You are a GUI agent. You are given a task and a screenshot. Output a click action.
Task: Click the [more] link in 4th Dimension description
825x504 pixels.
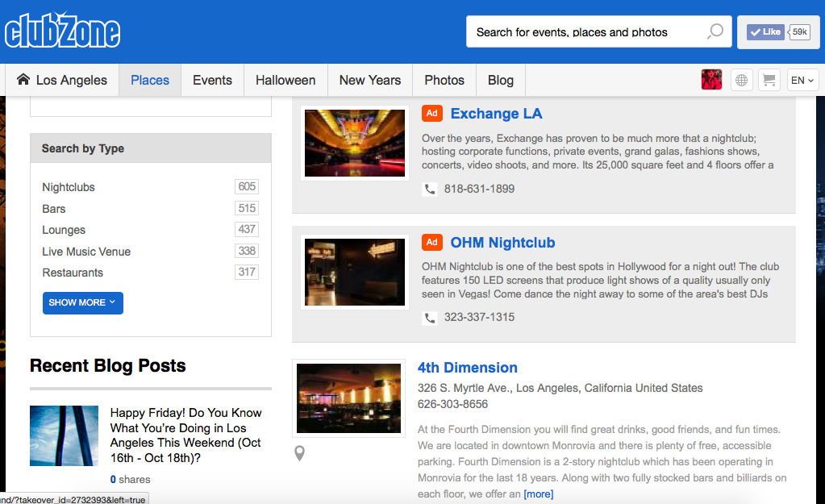click(x=538, y=494)
